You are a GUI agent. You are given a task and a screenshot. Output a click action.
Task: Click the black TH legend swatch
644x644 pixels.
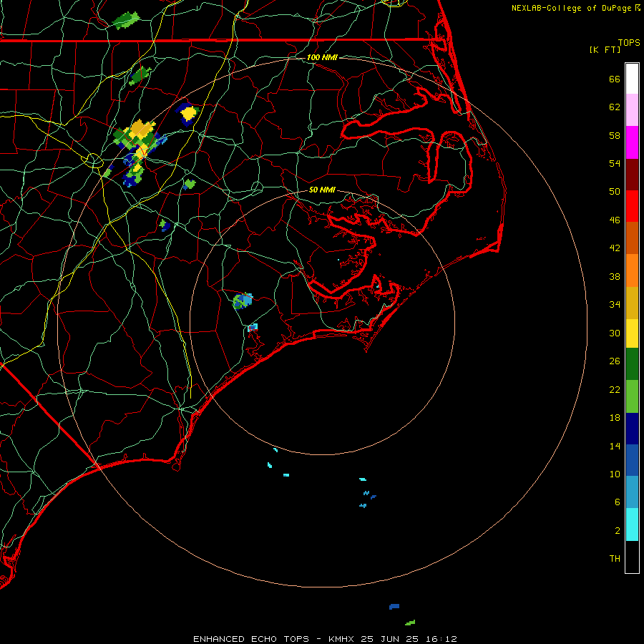tap(632, 557)
